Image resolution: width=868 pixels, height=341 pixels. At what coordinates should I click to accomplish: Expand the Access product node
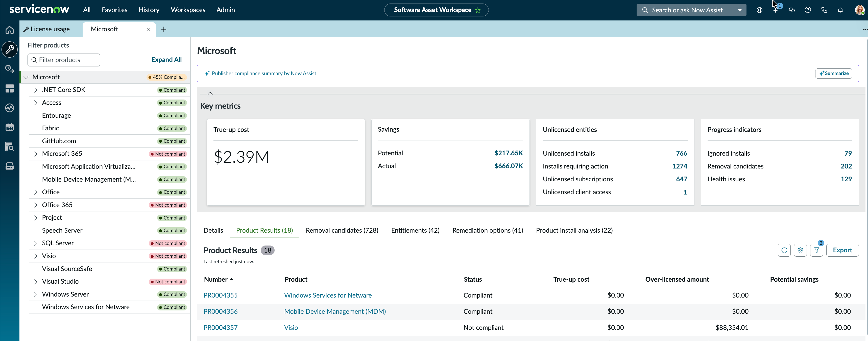tap(35, 103)
